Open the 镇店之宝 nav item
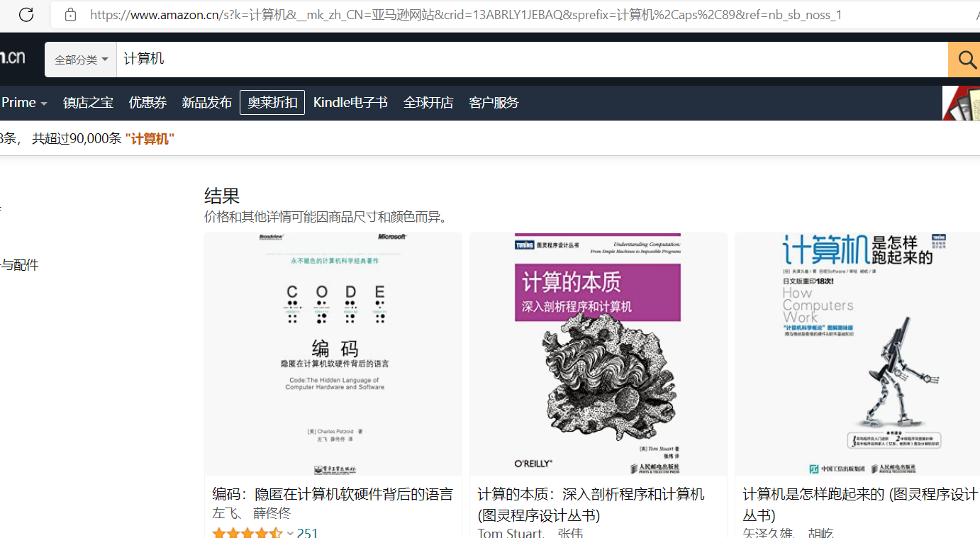This screenshot has height=538, width=980. [88, 102]
